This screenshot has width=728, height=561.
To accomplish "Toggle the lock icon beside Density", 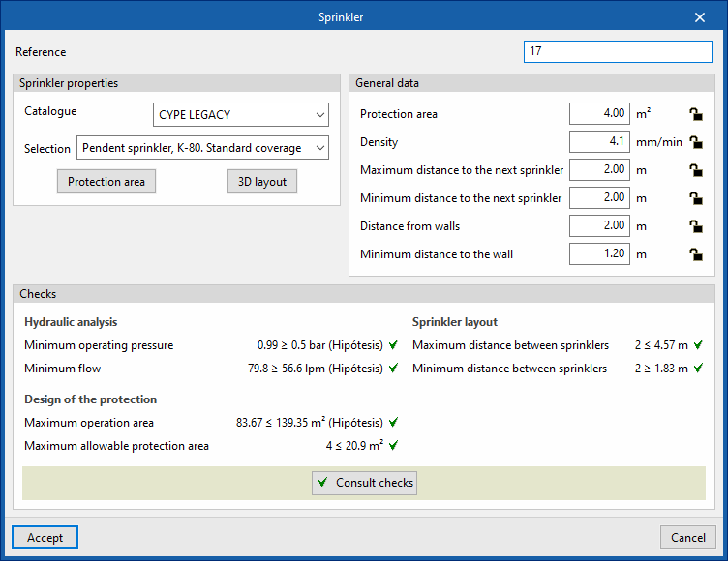I will tap(695, 142).
